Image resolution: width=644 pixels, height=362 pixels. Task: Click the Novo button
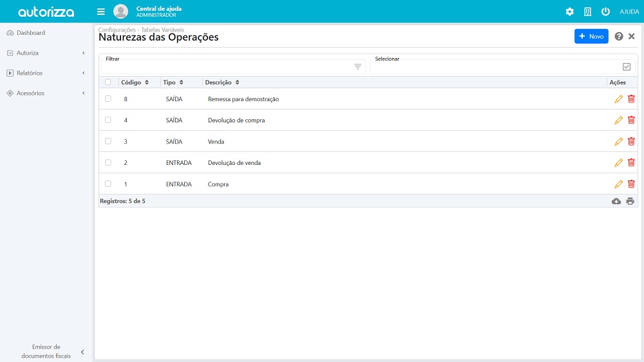pyautogui.click(x=591, y=37)
